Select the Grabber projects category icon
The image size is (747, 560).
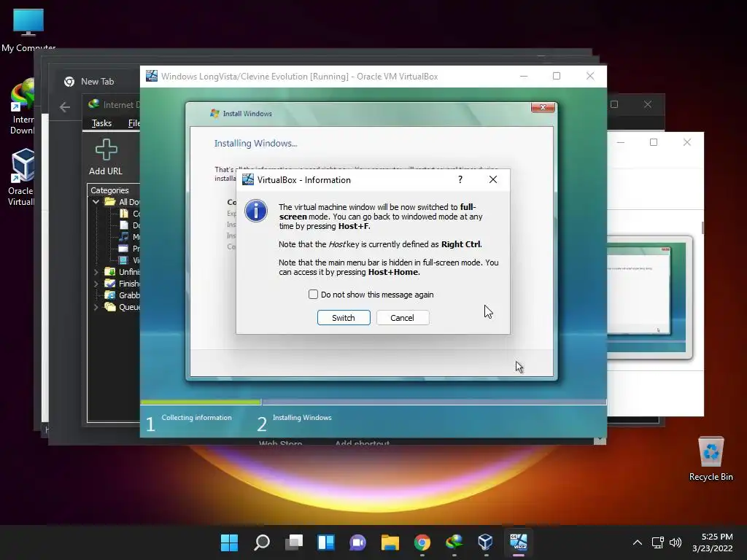[x=110, y=295]
